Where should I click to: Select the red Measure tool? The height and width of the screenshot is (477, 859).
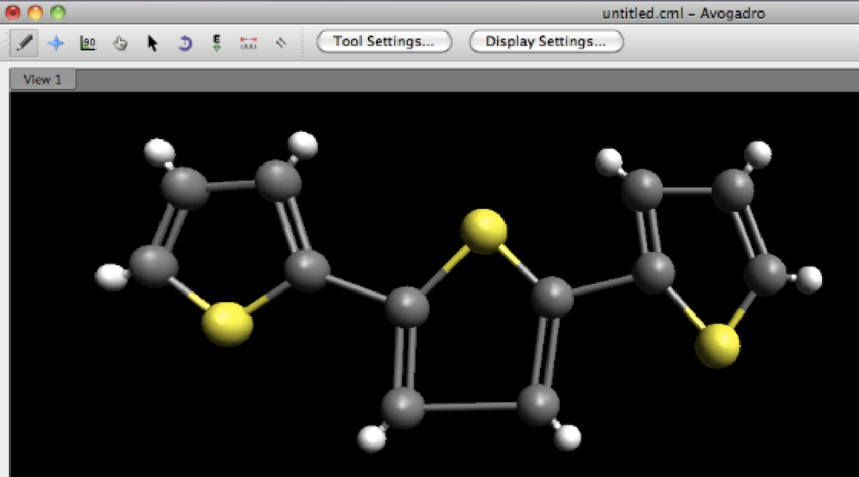click(248, 43)
